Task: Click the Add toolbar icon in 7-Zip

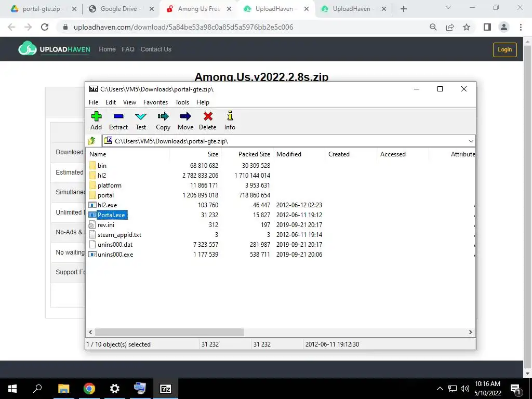Action: (96, 116)
